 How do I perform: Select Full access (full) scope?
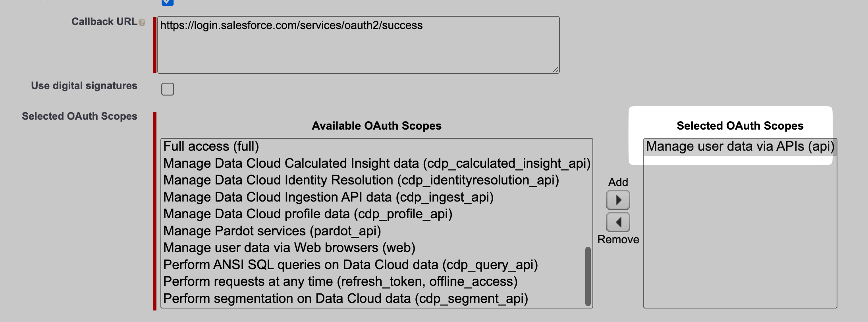click(x=211, y=146)
